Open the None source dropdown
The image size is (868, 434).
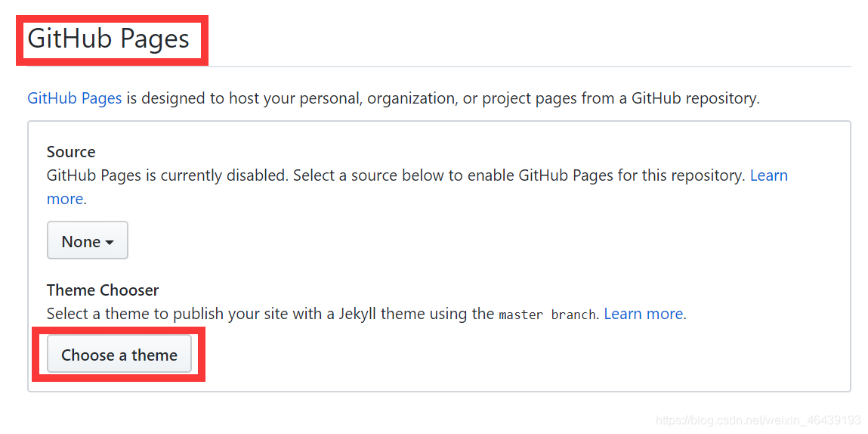[x=87, y=241]
